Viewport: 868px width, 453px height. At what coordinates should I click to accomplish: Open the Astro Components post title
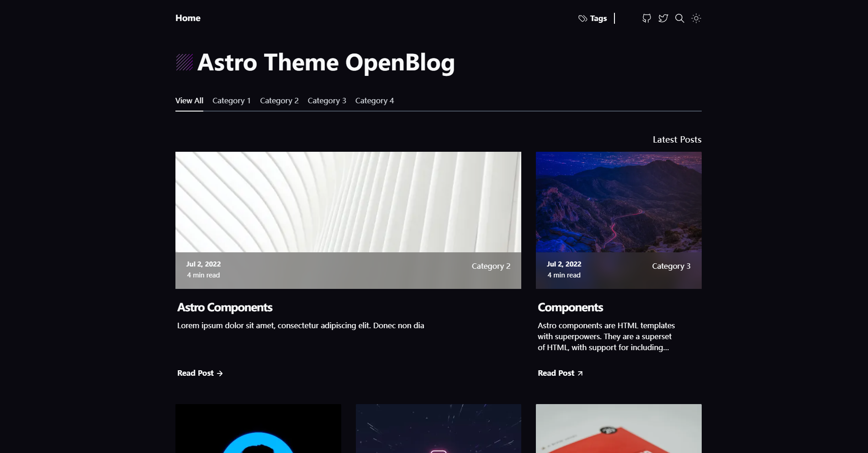[x=225, y=307]
